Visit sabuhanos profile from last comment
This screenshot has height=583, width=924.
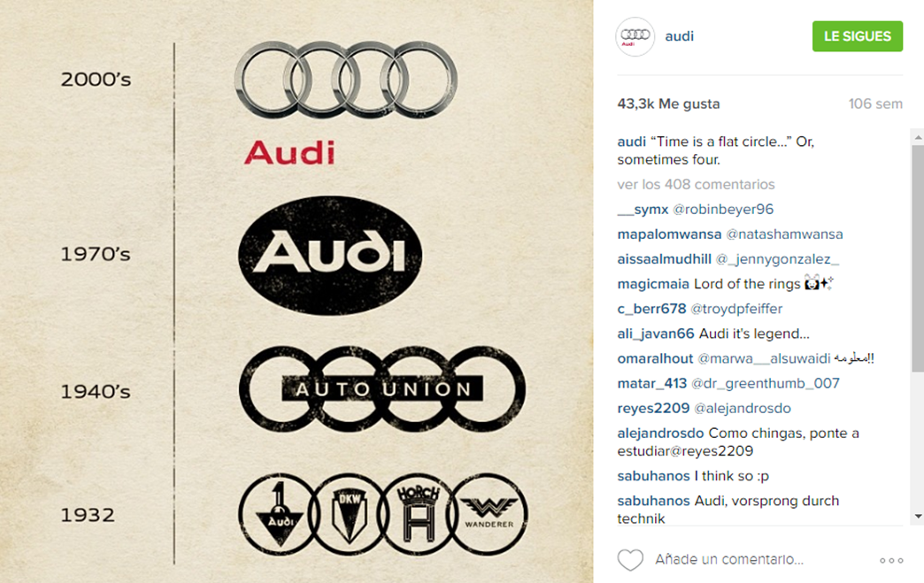pos(653,501)
